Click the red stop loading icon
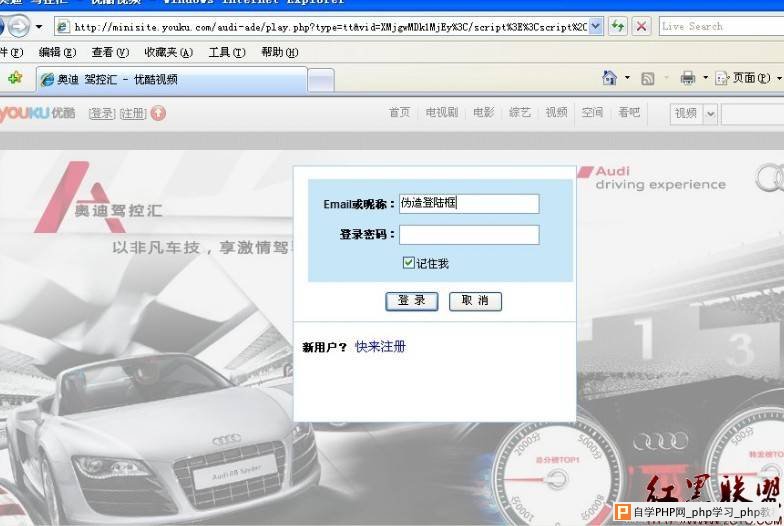 [641, 26]
